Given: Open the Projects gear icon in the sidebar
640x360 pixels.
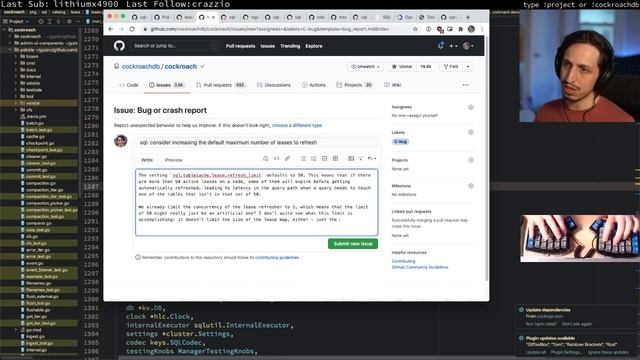Looking at the screenshot, I should [x=471, y=160].
